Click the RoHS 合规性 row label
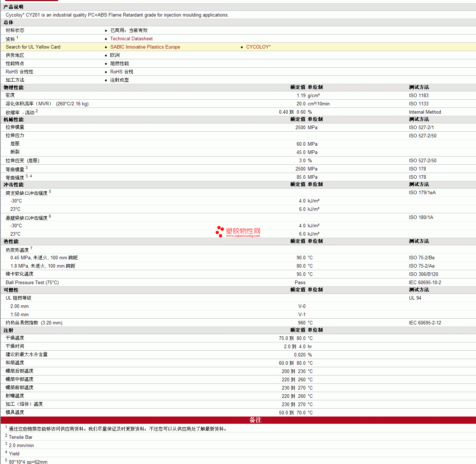The image size is (476, 464). pyautogui.click(x=19, y=72)
